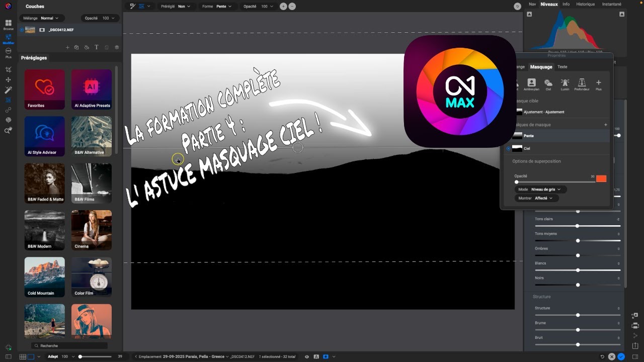Select the mask adjustment tool highlighted in blue

pos(8,100)
